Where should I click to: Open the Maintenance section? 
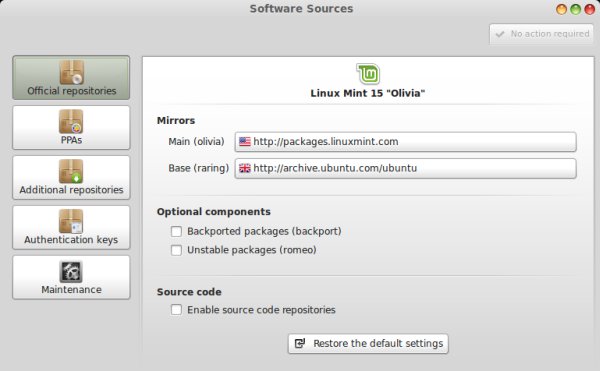[71, 277]
